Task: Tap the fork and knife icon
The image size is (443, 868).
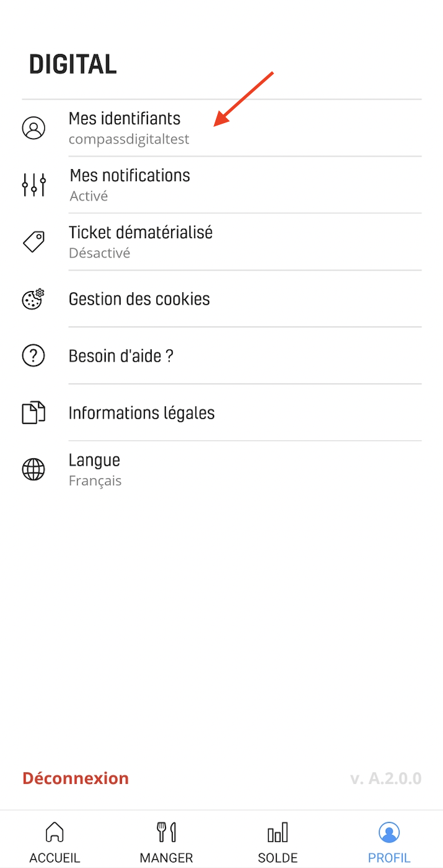Action: click(166, 832)
